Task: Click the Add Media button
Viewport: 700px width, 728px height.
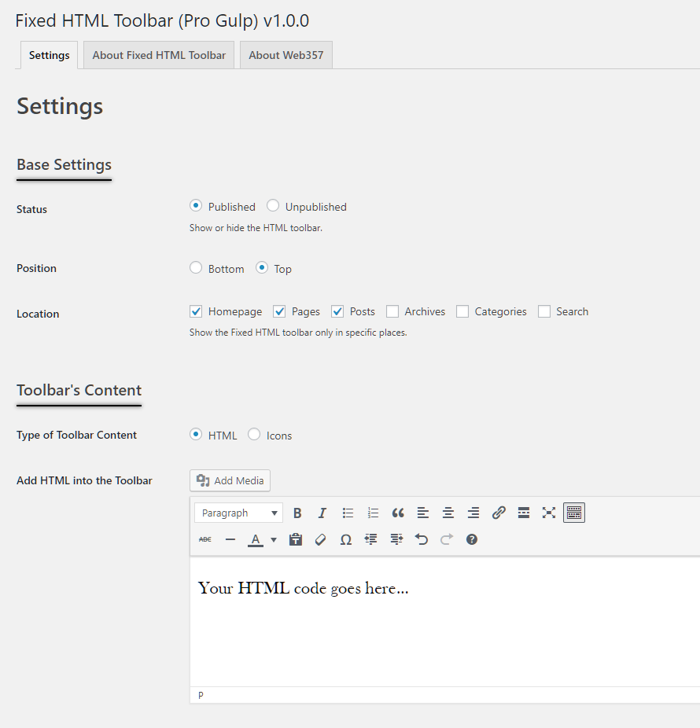Action: pyautogui.click(x=230, y=480)
